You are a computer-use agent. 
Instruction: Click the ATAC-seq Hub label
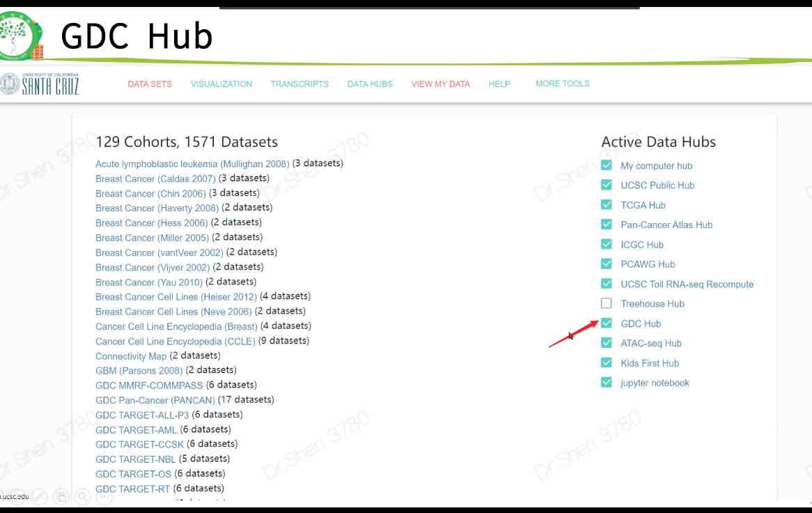pos(651,344)
